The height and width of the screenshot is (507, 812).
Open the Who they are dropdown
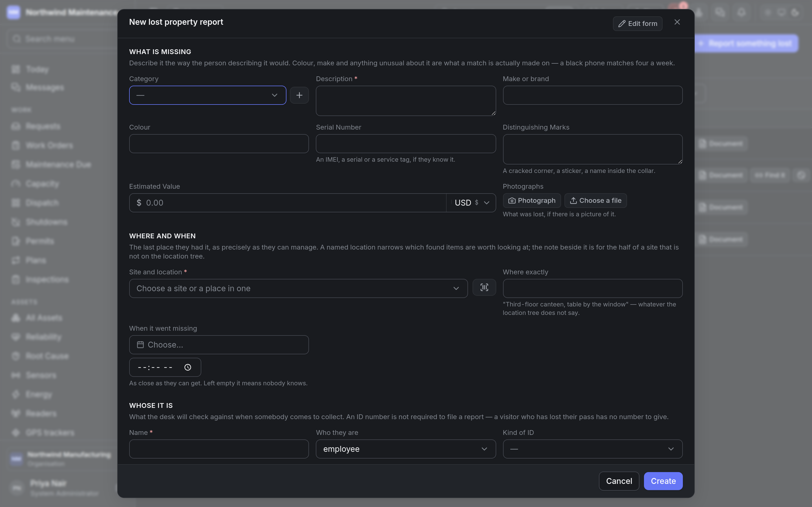coord(405,449)
